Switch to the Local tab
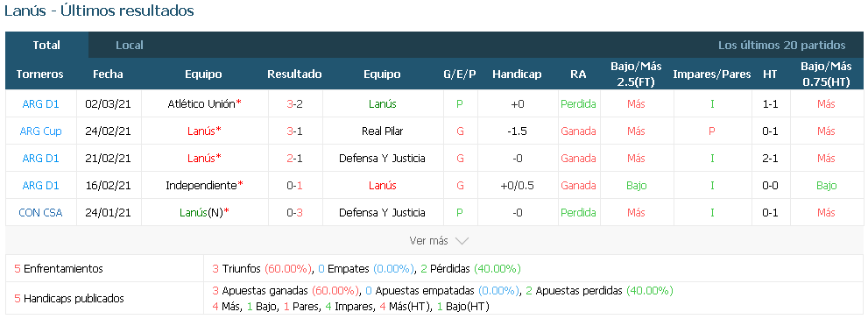The image size is (868, 319). point(130,46)
